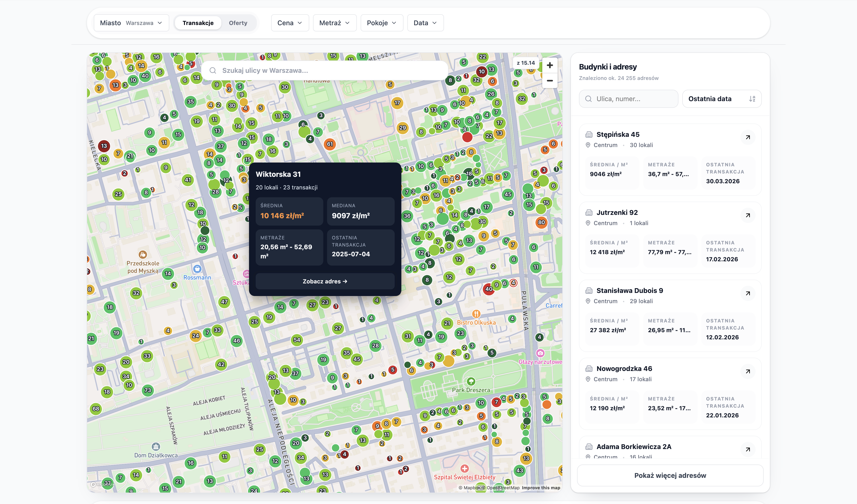Click the green 73 map marker
Viewport: 857px width, 504px height.
(x=148, y=390)
